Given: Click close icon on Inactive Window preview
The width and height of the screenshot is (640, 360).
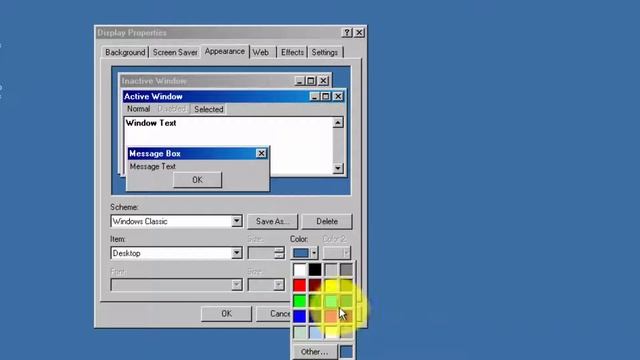Looking at the screenshot, I should click(x=323, y=81).
